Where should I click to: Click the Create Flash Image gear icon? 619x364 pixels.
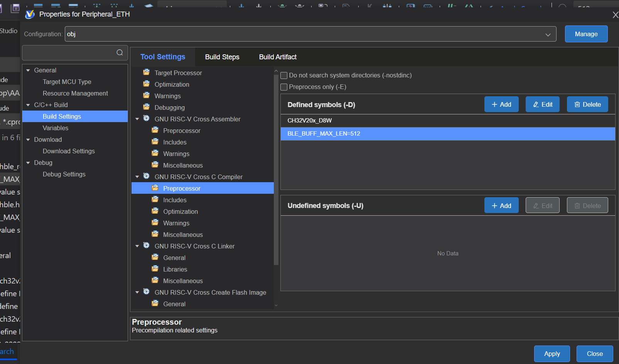pos(147,292)
